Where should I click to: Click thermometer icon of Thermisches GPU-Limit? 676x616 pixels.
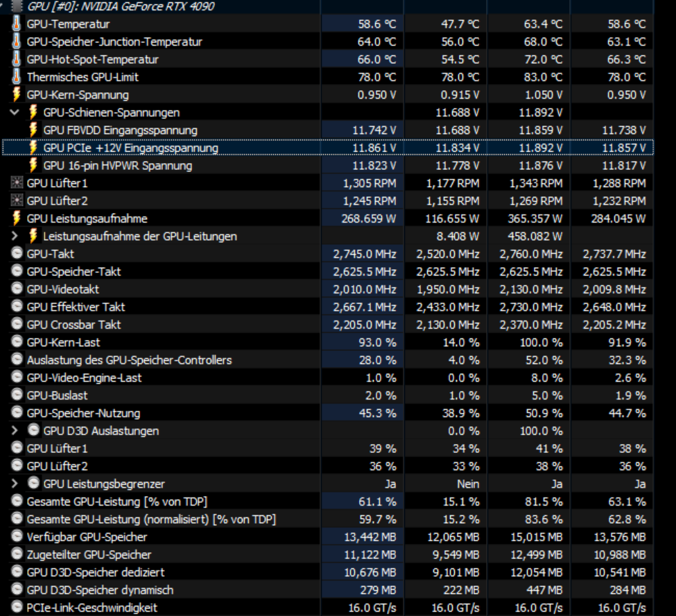(x=17, y=77)
